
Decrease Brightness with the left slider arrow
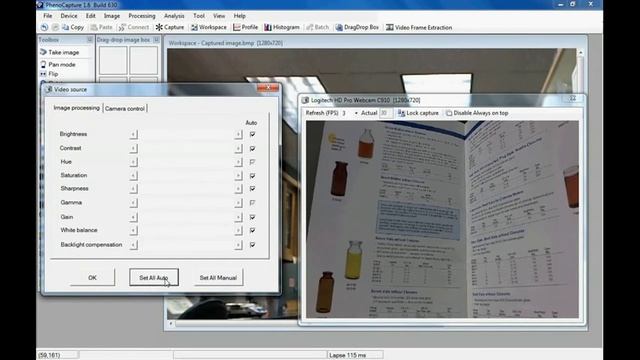(x=133, y=134)
